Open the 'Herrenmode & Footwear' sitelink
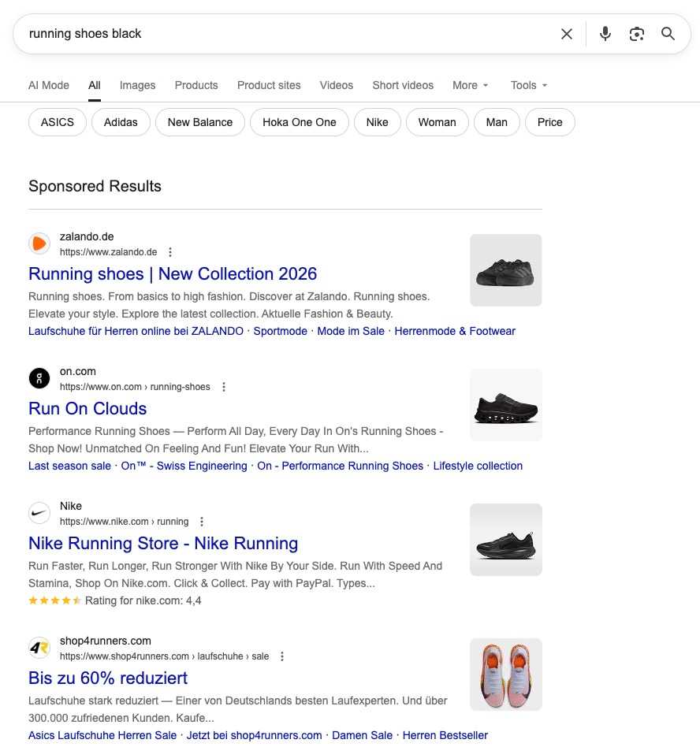Viewport: 700px width, 747px height. click(x=455, y=331)
